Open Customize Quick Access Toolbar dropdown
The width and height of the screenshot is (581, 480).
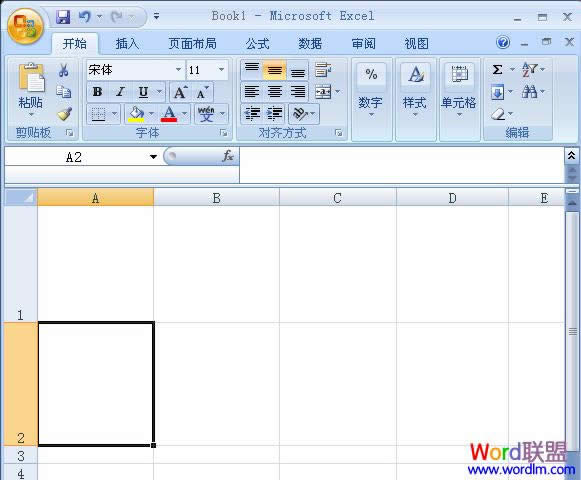(x=156, y=16)
